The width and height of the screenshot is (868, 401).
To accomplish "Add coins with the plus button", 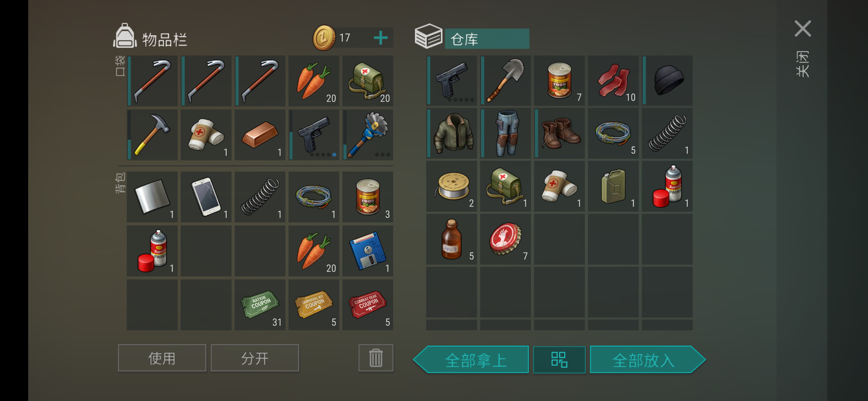I will click(381, 38).
